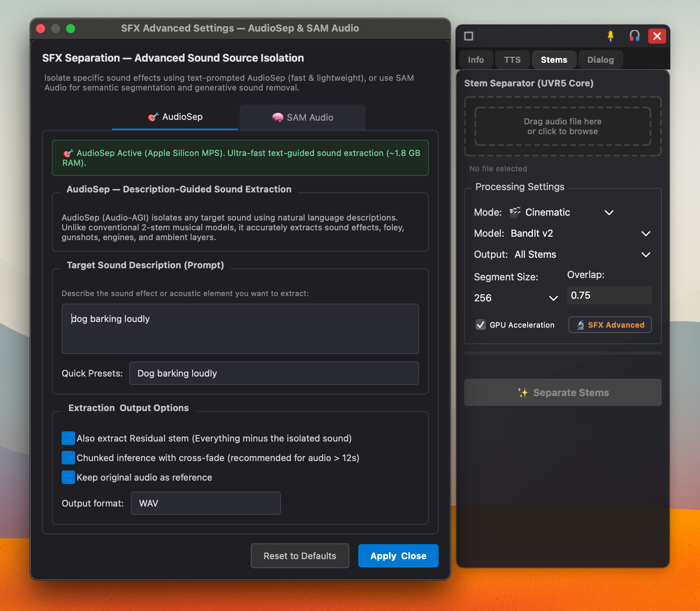This screenshot has height=611, width=700.
Task: Click the progress bar below Processing Settings
Action: (563, 353)
